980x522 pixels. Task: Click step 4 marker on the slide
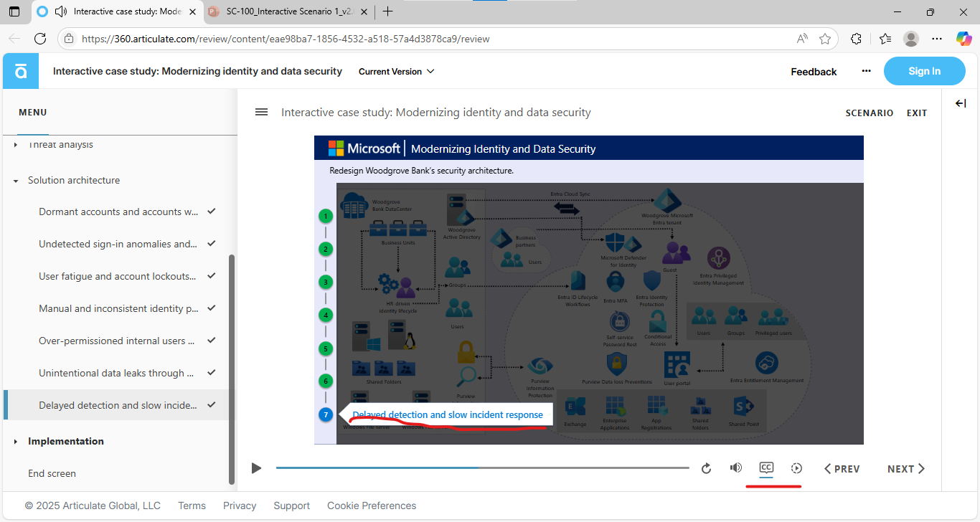point(326,315)
